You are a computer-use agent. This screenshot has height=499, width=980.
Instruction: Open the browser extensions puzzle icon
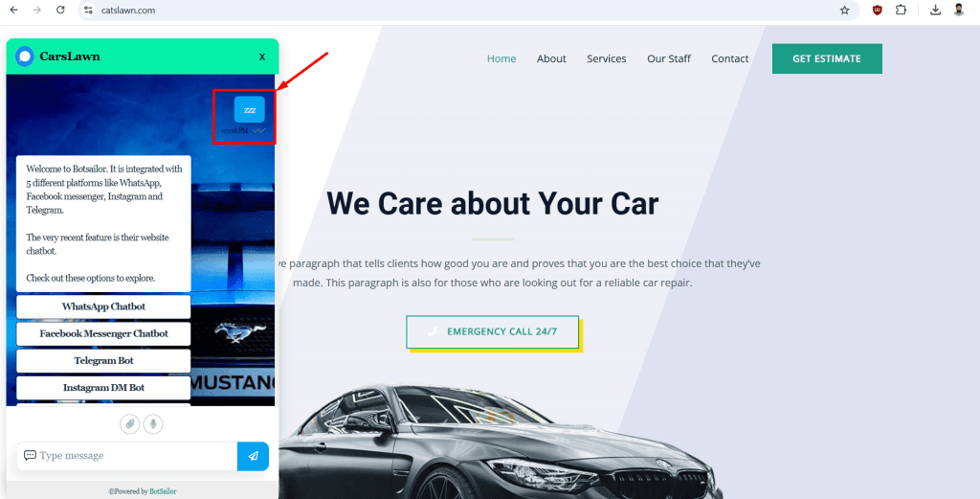click(x=901, y=10)
